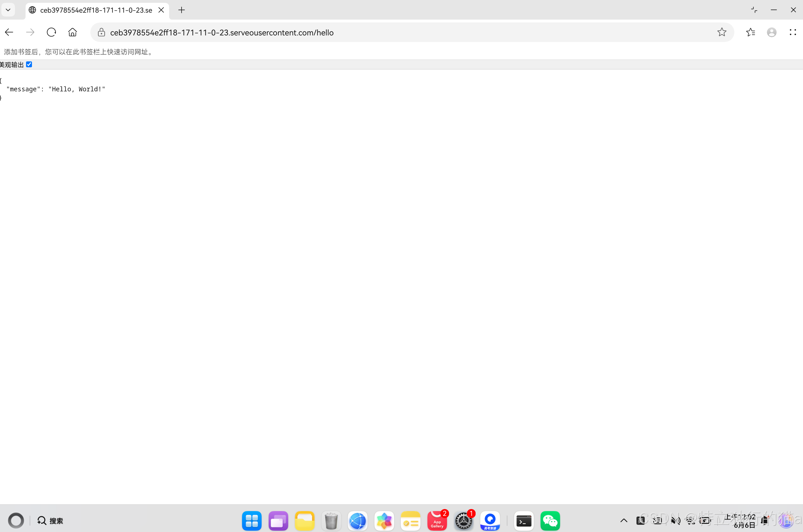Open the terminal app

point(524,520)
